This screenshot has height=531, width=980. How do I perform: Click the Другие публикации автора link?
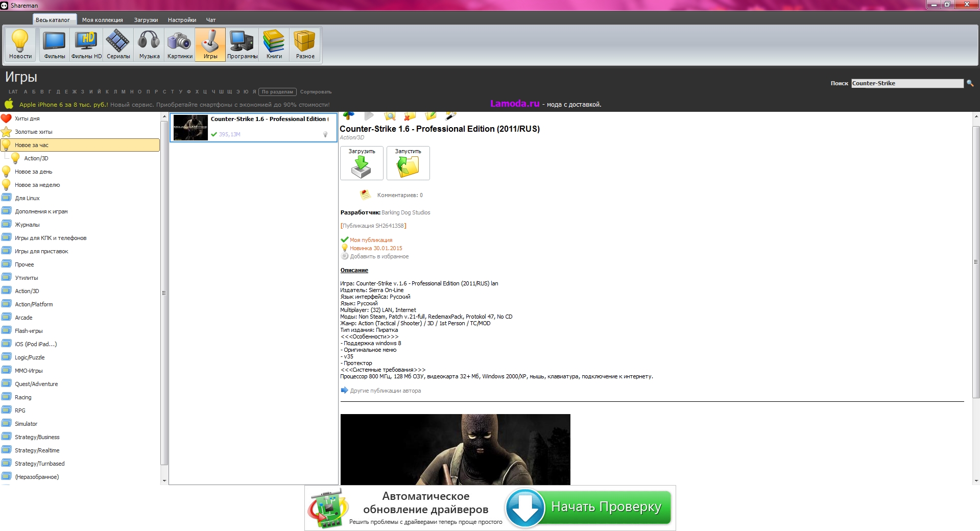[x=385, y=391]
